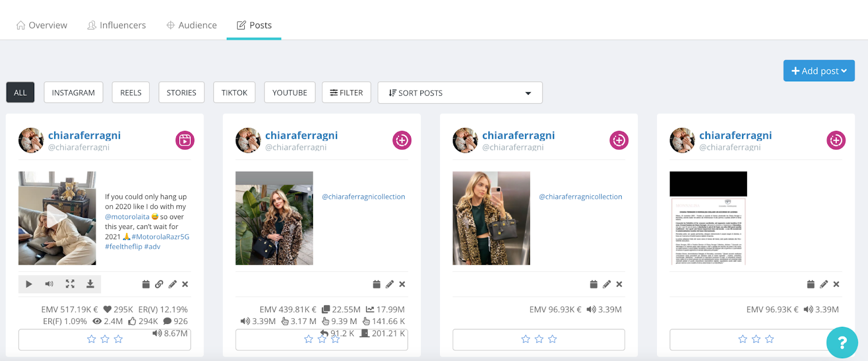Expand first post video to fullscreen

click(70, 284)
